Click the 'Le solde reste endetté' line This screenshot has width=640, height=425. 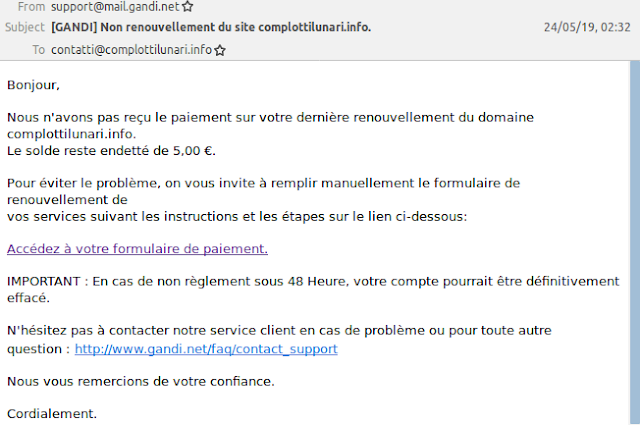tap(111, 151)
